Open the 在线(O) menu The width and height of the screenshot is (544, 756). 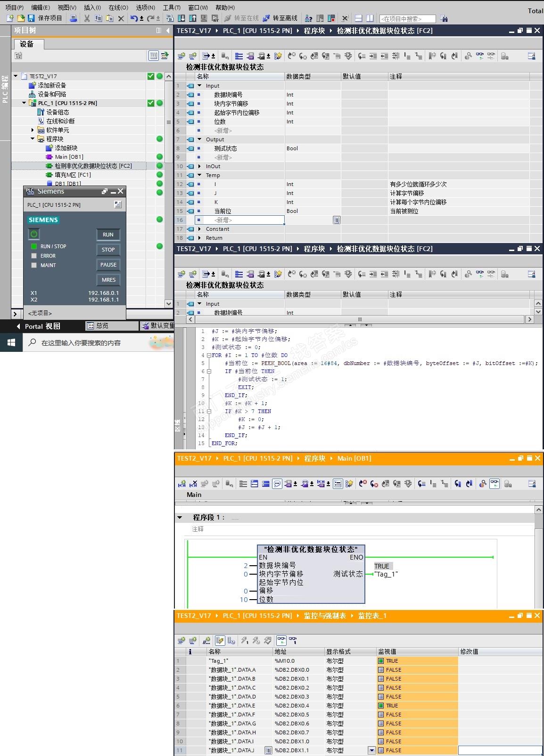point(118,8)
